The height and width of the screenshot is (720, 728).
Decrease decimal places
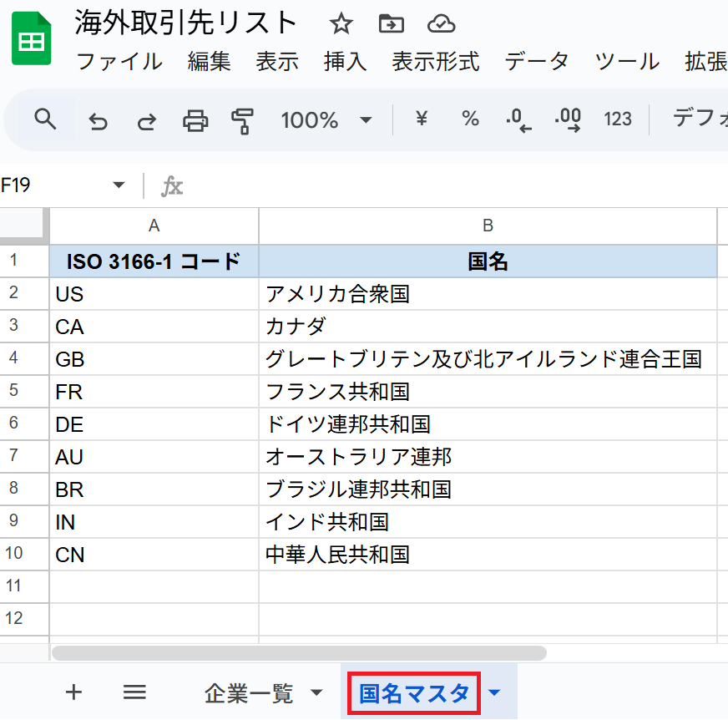[x=518, y=120]
